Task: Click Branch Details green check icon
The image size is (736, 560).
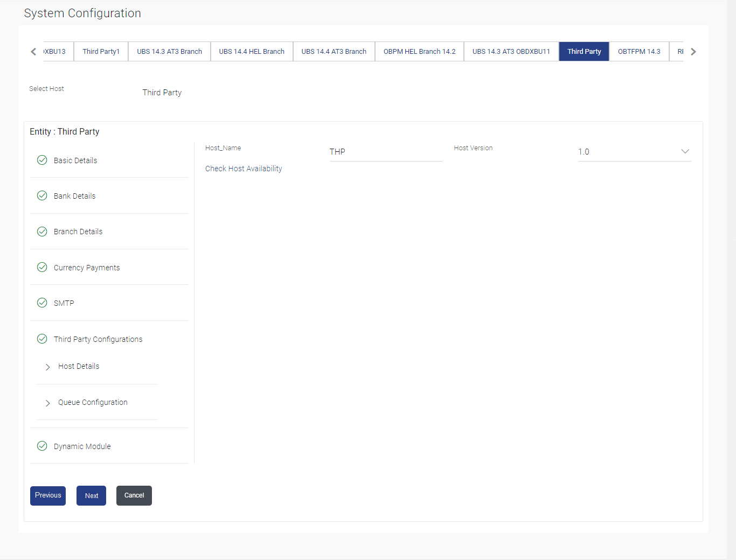Action: pyautogui.click(x=42, y=232)
